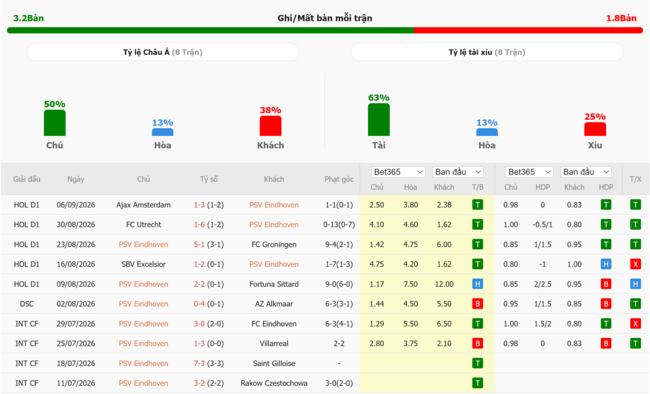Click red X over/under icon in SBV Excelsior row
This screenshot has width=650, height=394.
635,264
